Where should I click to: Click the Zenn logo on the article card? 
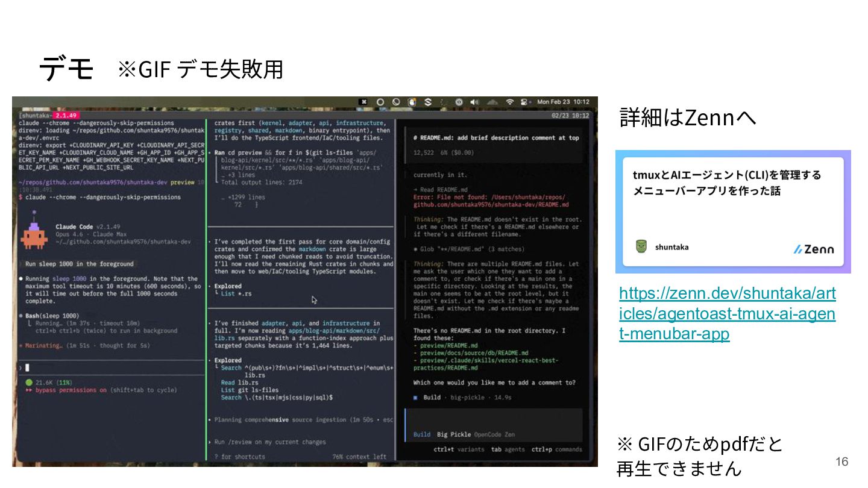(x=814, y=249)
